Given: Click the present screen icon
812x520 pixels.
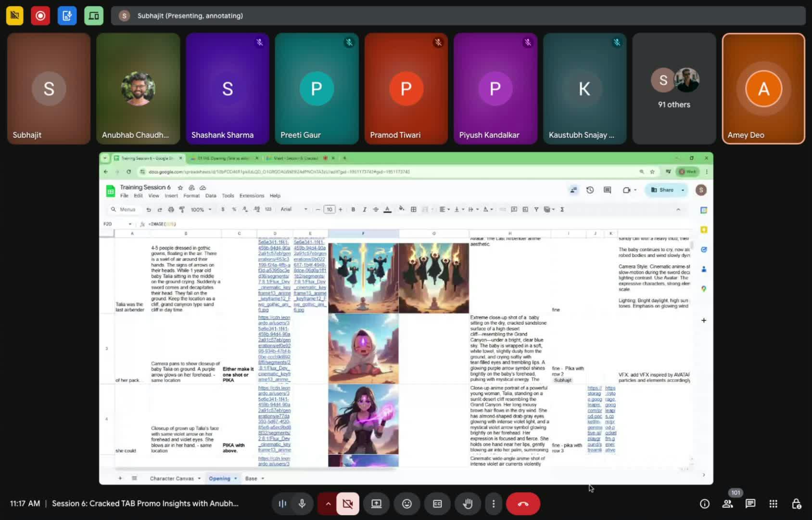Looking at the screenshot, I should 376,504.
